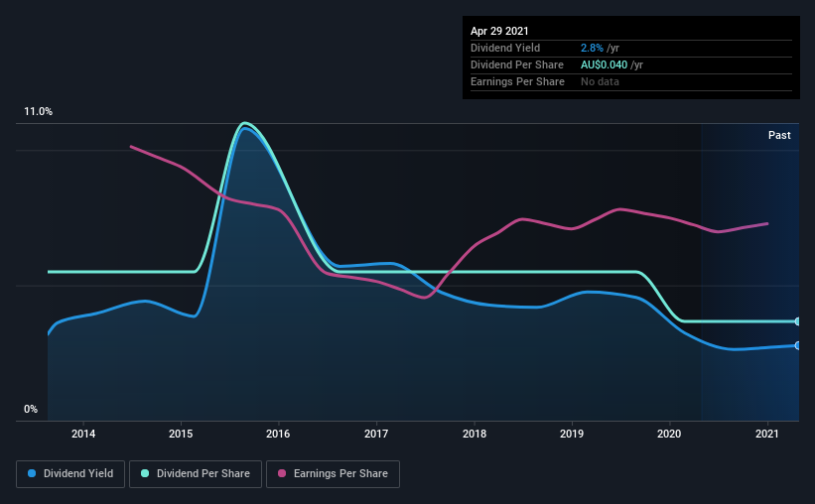Click the 2014 x-axis label
Image resolution: width=815 pixels, height=504 pixels.
pyautogui.click(x=83, y=434)
